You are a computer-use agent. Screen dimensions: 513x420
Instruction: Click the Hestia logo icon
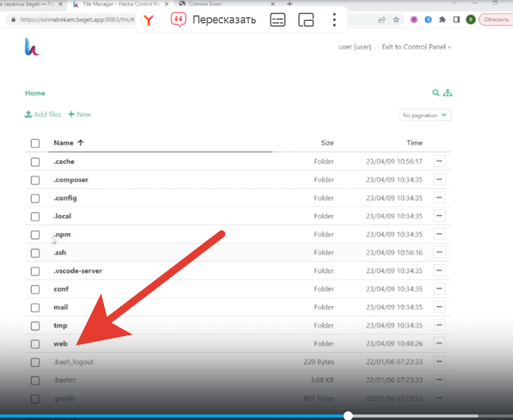(31, 47)
